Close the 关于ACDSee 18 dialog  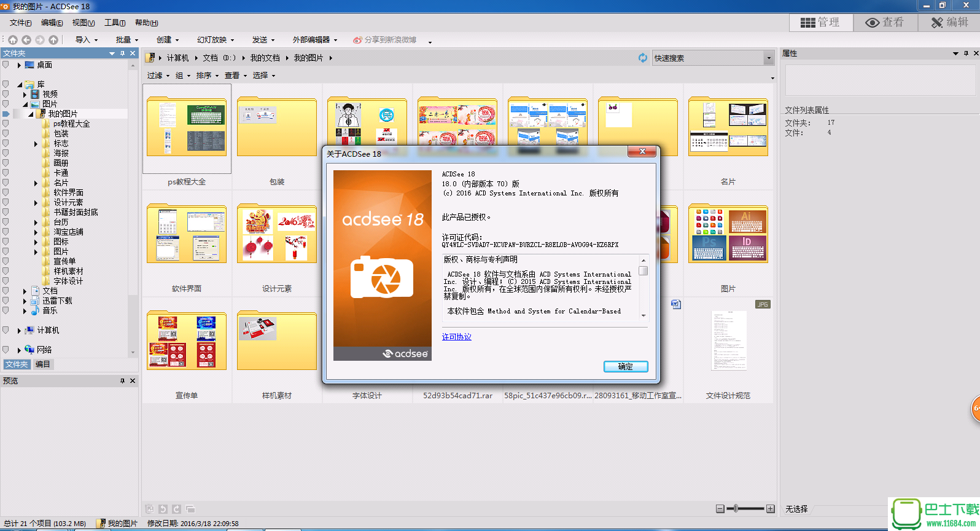coord(643,151)
